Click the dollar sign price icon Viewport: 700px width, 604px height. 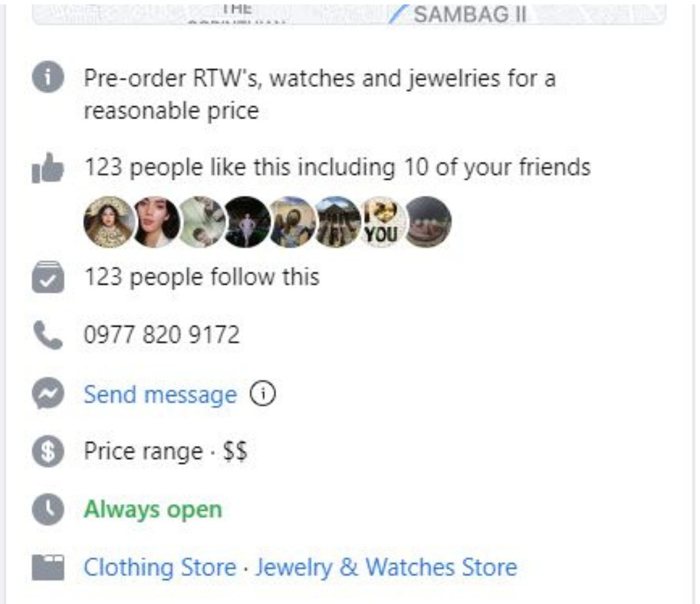pos(48,452)
